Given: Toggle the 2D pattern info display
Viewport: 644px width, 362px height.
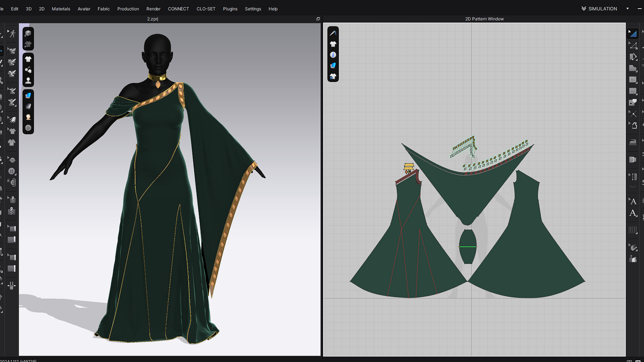Looking at the screenshot, I should coord(333,55).
